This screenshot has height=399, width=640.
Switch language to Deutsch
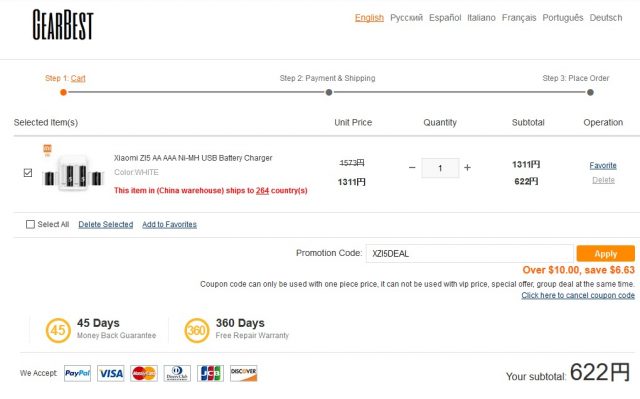point(606,18)
